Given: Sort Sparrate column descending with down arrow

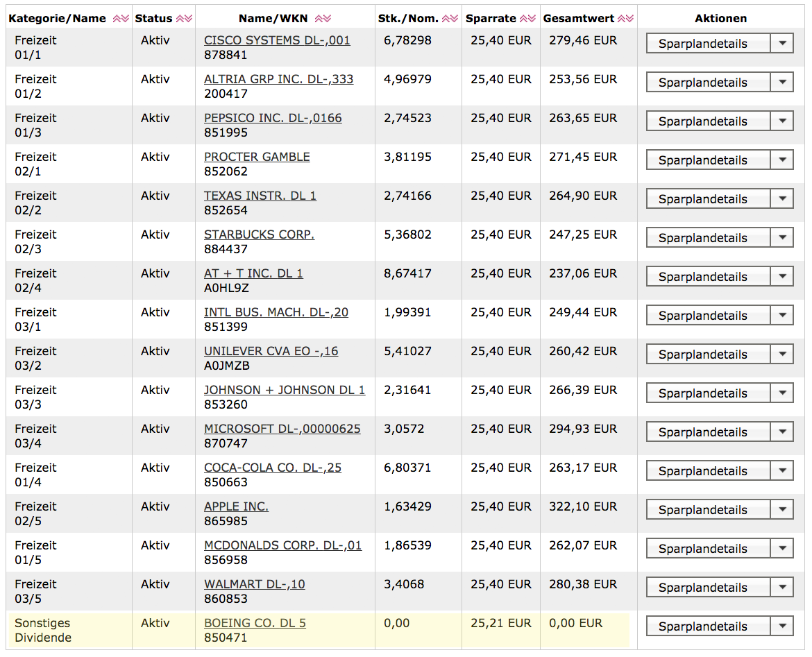Looking at the screenshot, I should [x=532, y=19].
